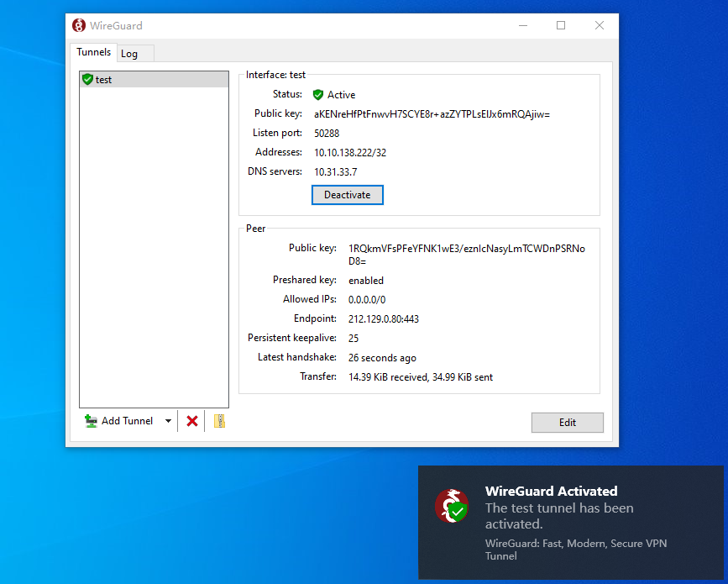The height and width of the screenshot is (584, 728).
Task: Click the green Active status shield icon
Action: (318, 95)
